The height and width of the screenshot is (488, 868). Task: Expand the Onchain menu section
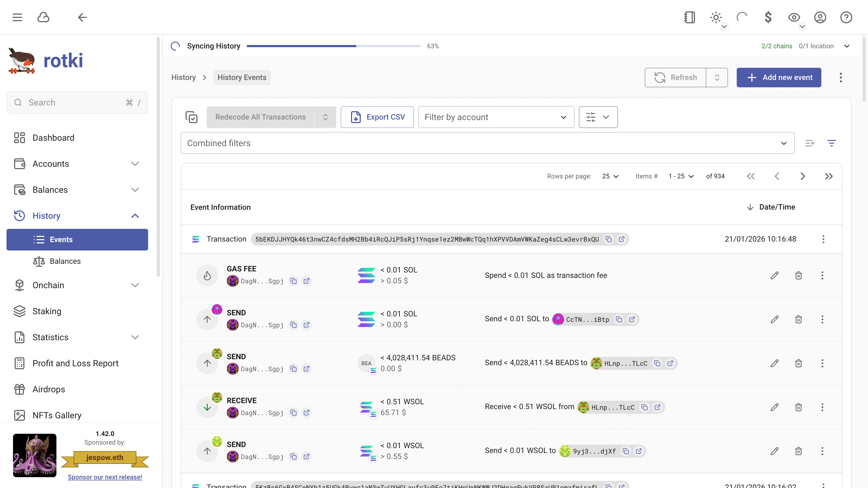pyautogui.click(x=77, y=285)
